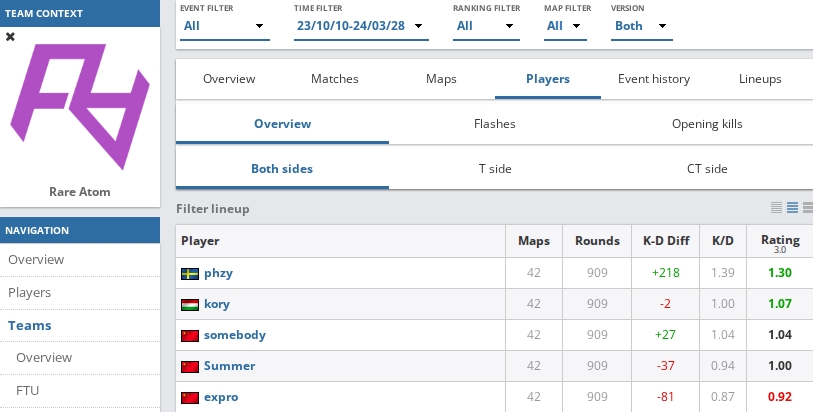Click somebody's K-D Diff value +27
The width and height of the screenshot is (813, 412).
pos(666,335)
